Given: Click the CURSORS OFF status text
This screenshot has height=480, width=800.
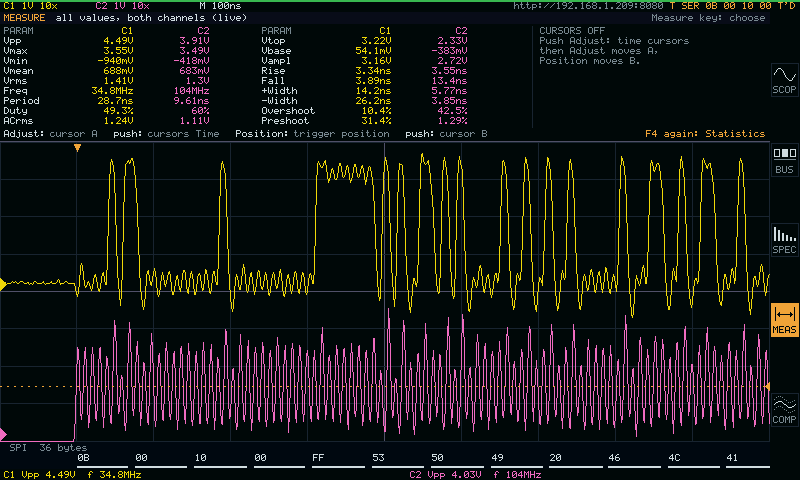Looking at the screenshot, I should point(572,31).
